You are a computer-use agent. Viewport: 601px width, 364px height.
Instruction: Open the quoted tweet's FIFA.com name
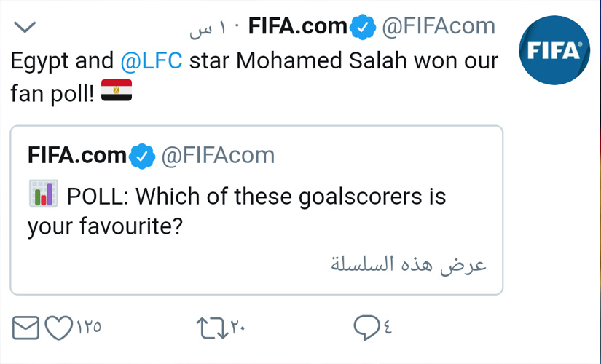(76, 155)
